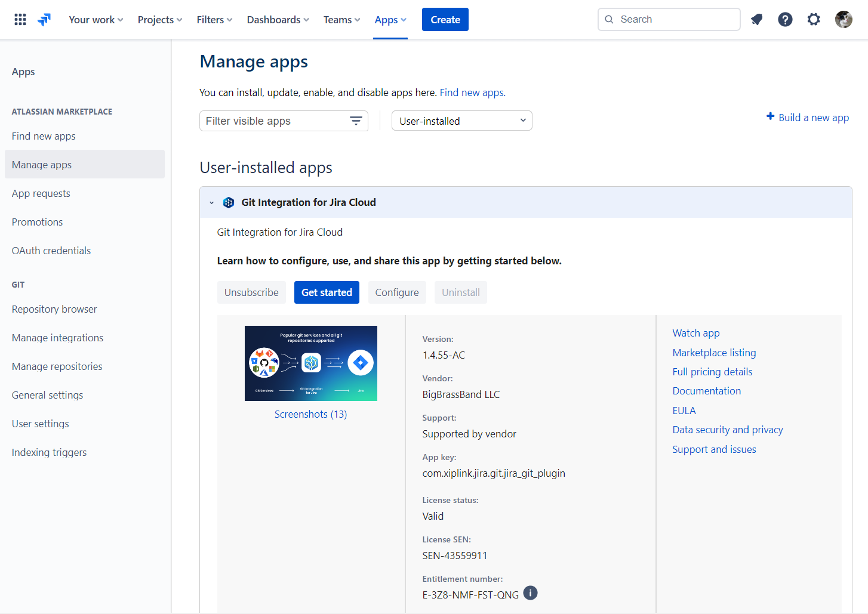The width and height of the screenshot is (868, 614).
Task: Open the User-installed dropdown
Action: [x=461, y=121]
